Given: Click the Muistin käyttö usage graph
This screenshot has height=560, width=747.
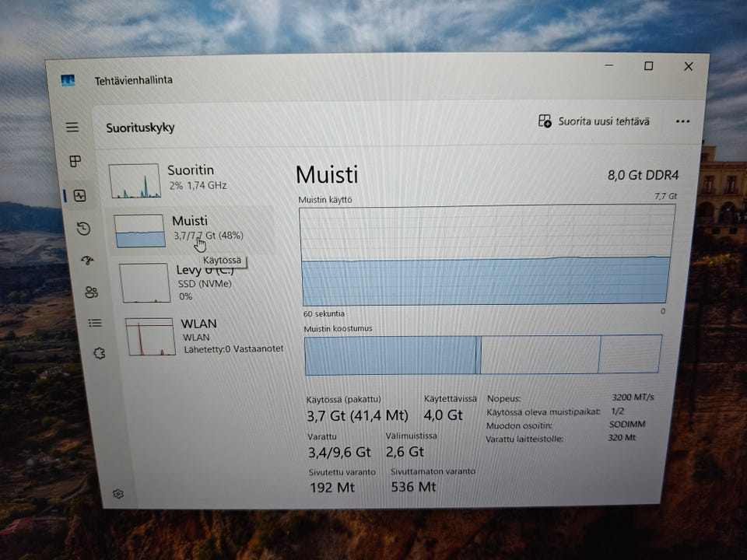Looking at the screenshot, I should 486,255.
